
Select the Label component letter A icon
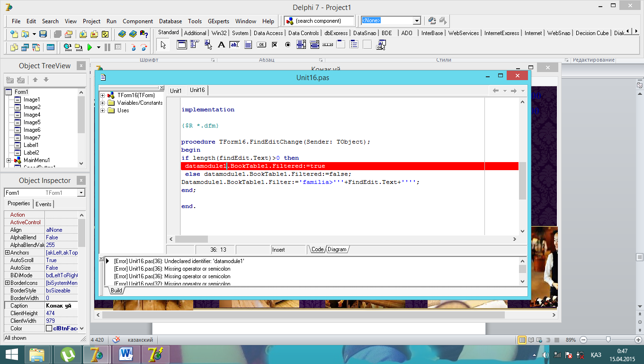(221, 45)
